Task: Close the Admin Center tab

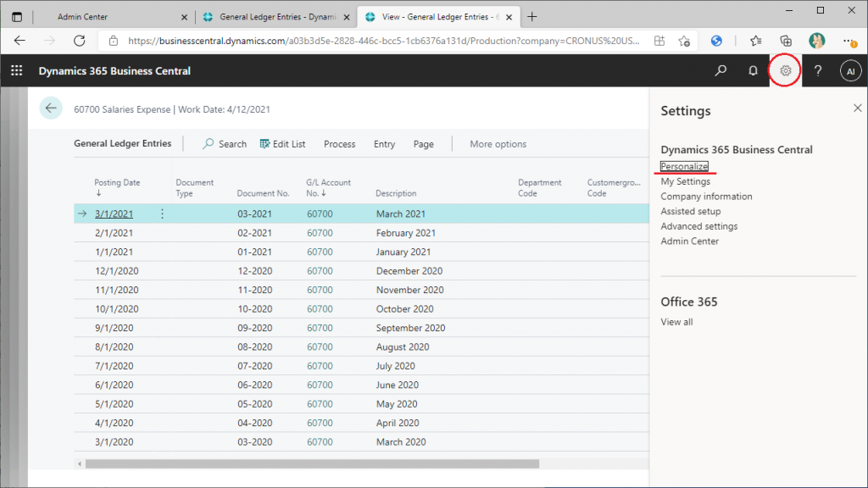Action: 184,17
